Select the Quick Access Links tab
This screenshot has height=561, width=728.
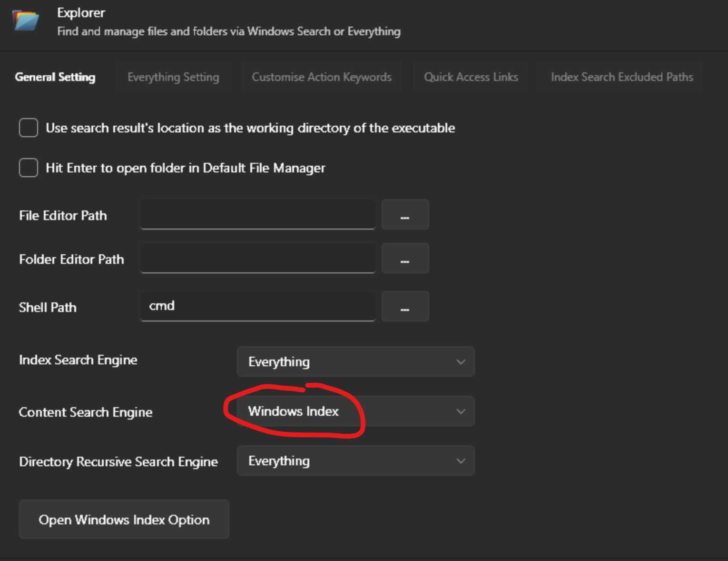click(471, 77)
